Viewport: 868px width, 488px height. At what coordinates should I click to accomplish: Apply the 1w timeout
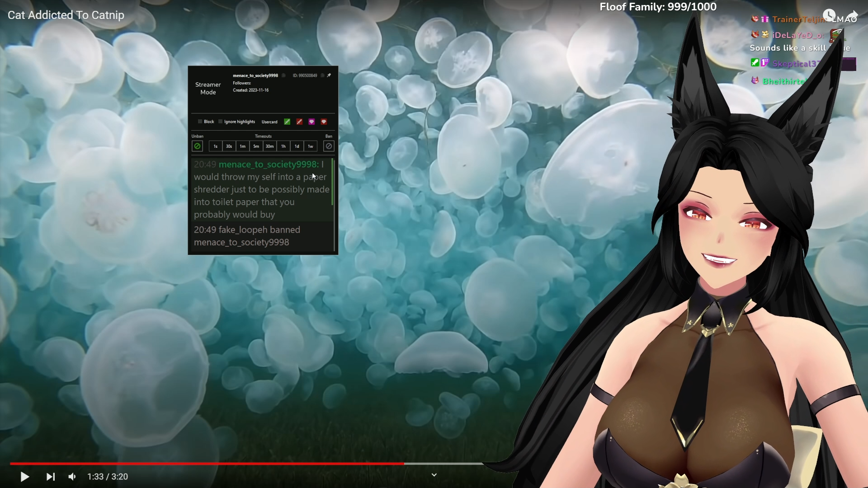[311, 146]
